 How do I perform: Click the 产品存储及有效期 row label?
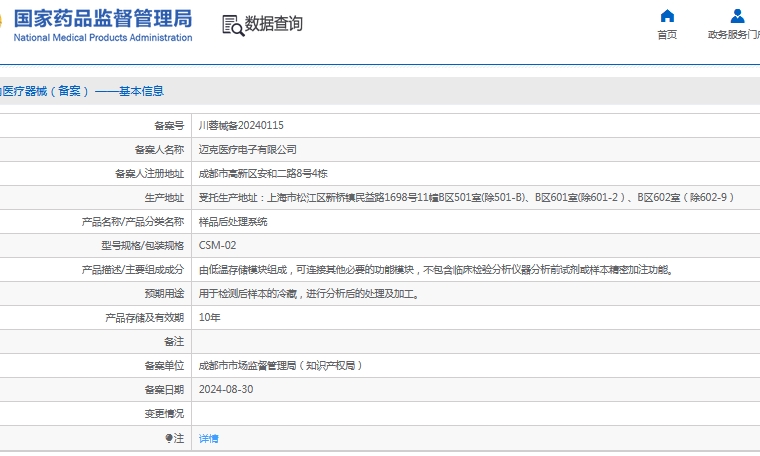point(144,317)
